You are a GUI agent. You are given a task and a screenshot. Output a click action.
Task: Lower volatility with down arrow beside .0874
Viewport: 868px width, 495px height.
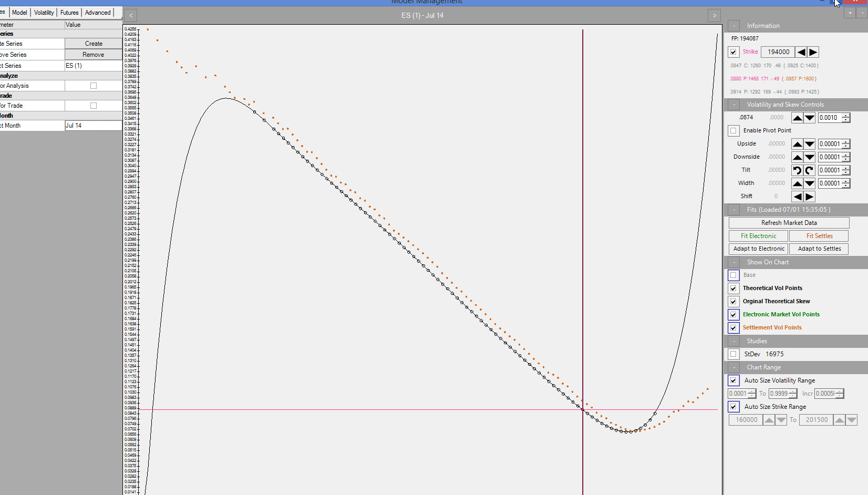tap(810, 118)
